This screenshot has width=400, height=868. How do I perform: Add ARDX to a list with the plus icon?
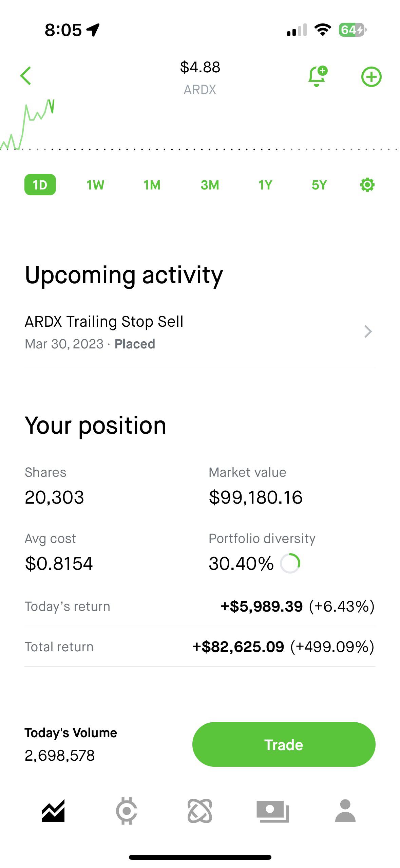[x=371, y=77]
